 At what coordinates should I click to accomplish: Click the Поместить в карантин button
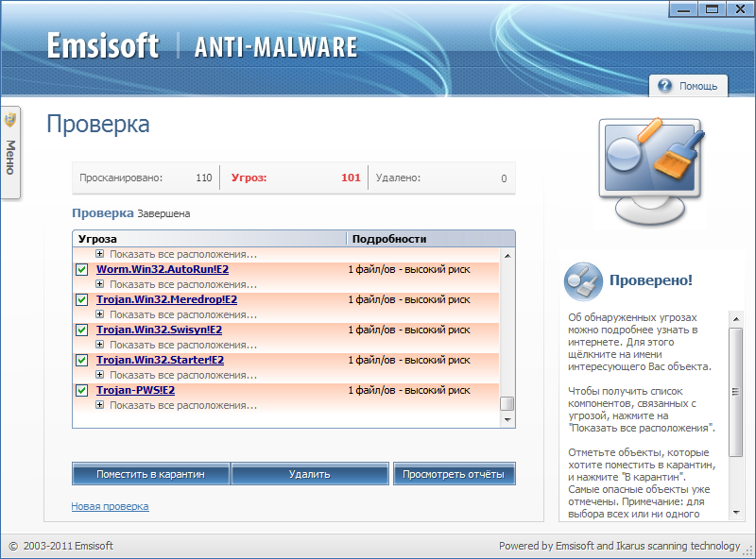151,474
